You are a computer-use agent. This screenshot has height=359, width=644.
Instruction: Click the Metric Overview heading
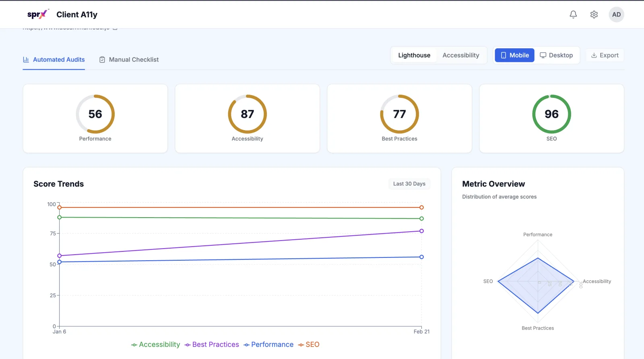493,184
